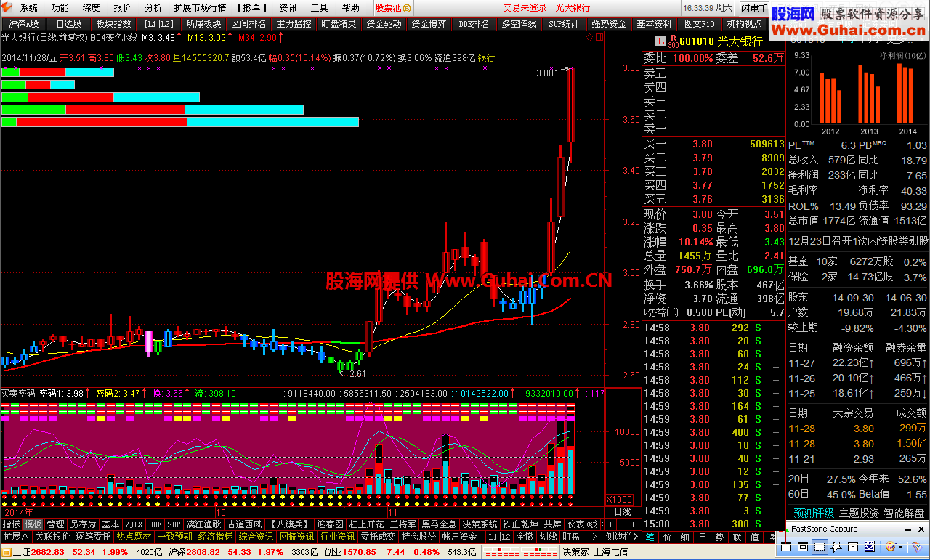Click the 上证 index status icon

click(x=7, y=553)
